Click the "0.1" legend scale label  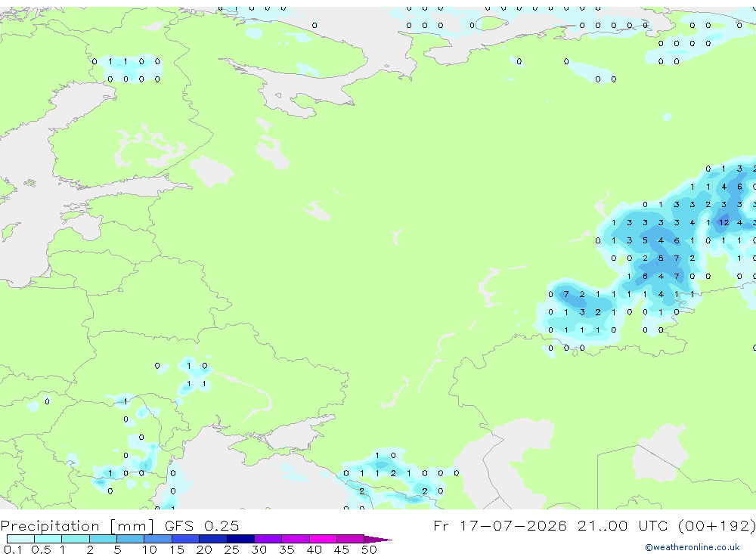click(x=13, y=549)
